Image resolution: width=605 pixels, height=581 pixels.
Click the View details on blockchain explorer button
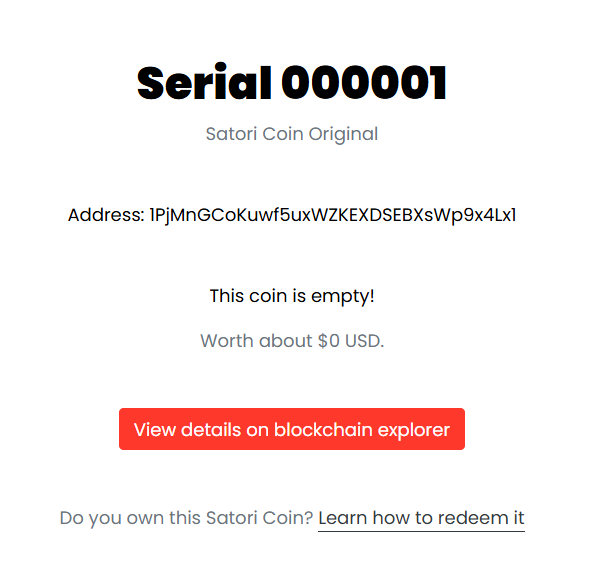[291, 429]
